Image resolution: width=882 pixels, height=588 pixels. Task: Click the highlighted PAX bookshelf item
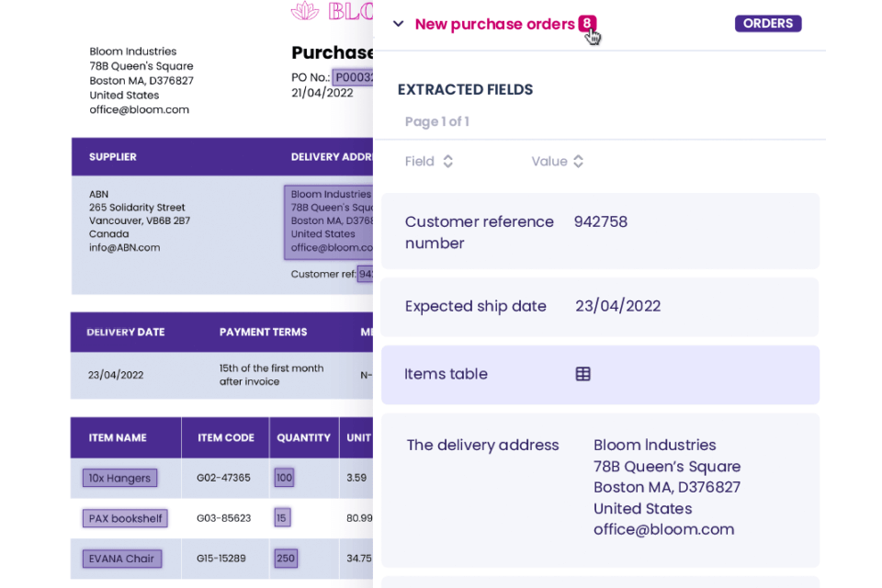click(x=125, y=518)
